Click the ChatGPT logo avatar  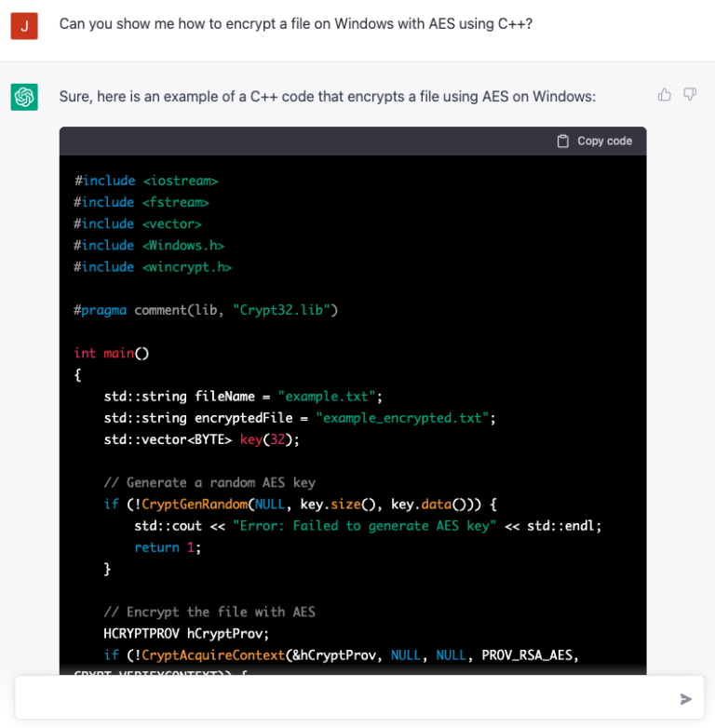coord(24,96)
